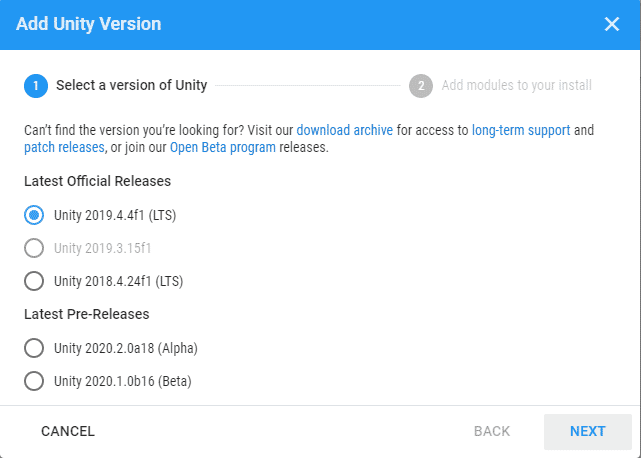Open the patch releases link
The height and width of the screenshot is (458, 641).
[64, 147]
